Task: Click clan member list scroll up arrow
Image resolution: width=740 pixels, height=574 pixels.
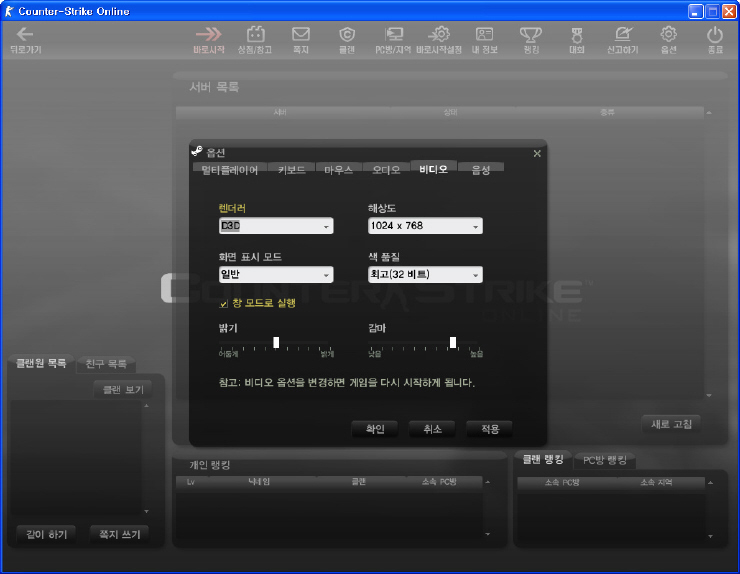Action: tap(146, 405)
